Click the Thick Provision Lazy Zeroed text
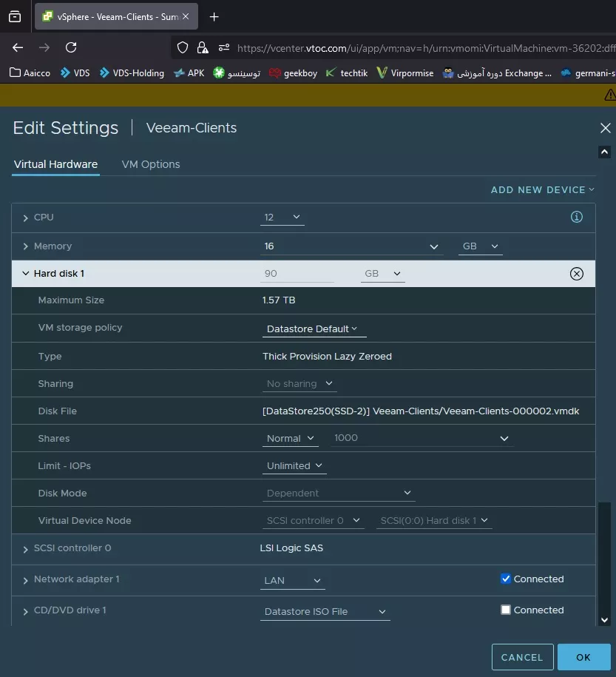This screenshot has width=616, height=677. point(327,356)
